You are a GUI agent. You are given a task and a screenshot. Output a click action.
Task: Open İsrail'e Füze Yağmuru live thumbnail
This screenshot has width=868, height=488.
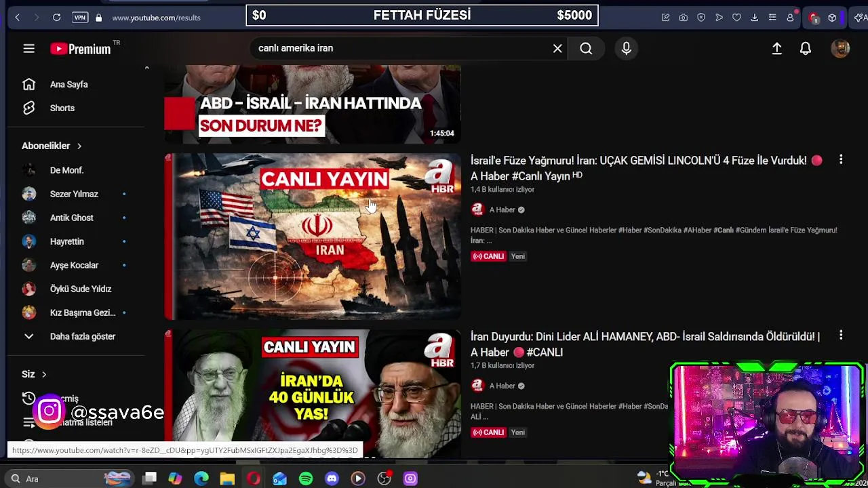[x=313, y=237]
